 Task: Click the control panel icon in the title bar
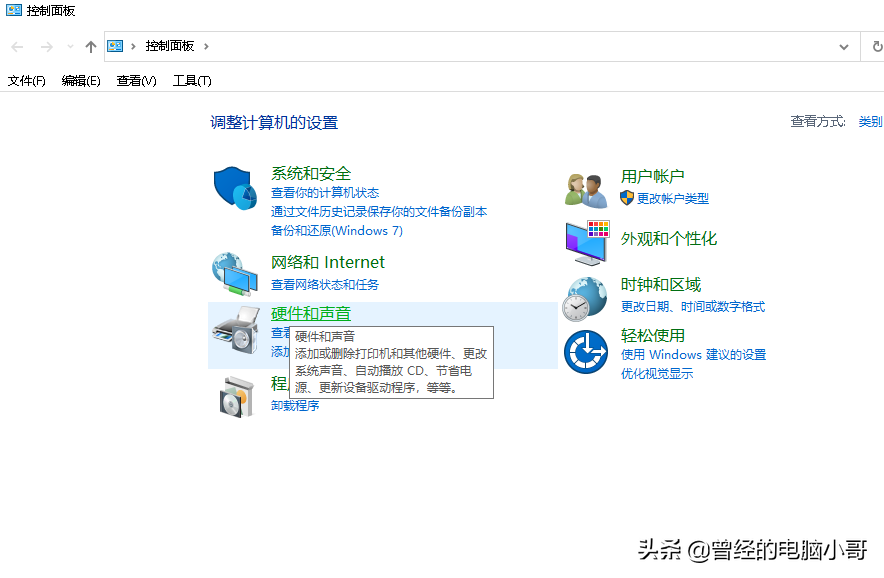pos(14,10)
